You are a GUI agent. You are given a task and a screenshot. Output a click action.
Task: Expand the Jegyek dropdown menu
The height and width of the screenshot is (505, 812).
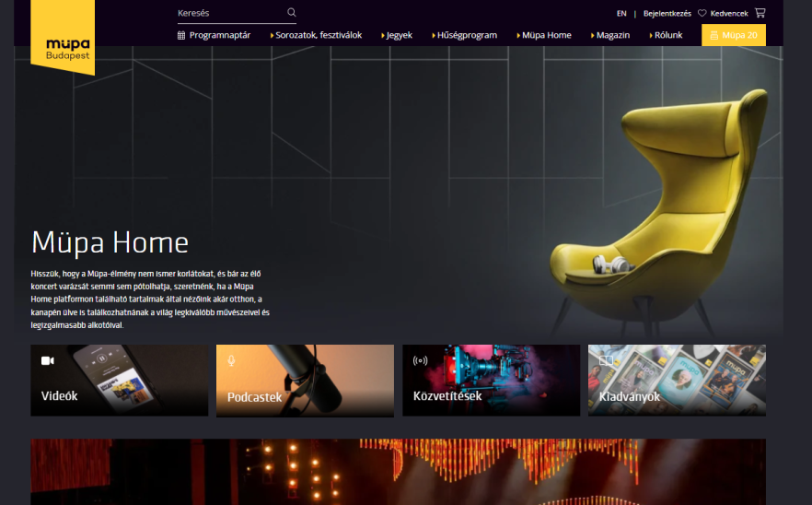tap(397, 35)
